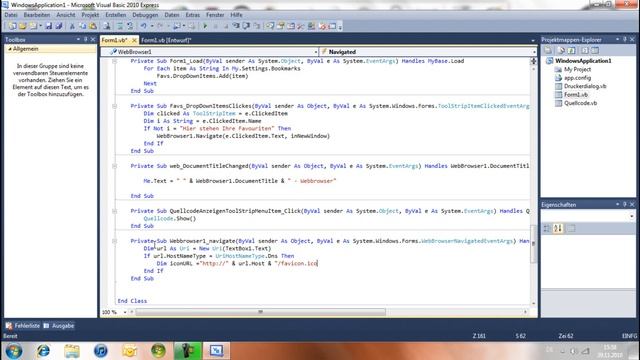The image size is (640, 360).
Task: Click the Save toolbar icon
Action: click(x=49, y=26)
